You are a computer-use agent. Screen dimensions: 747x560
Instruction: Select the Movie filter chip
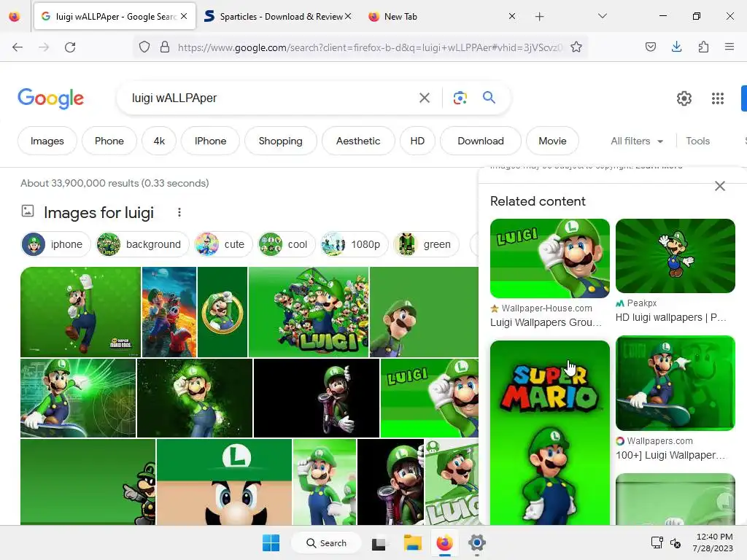[553, 141]
